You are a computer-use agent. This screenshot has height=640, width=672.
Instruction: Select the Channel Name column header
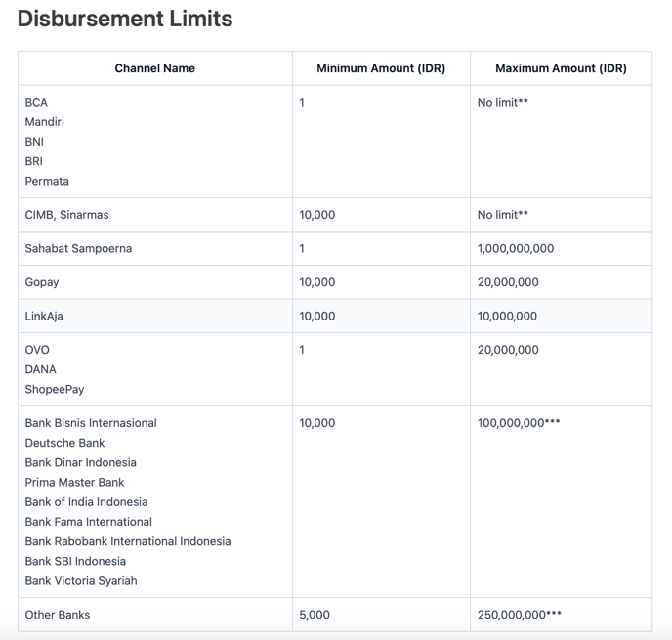coord(154,68)
